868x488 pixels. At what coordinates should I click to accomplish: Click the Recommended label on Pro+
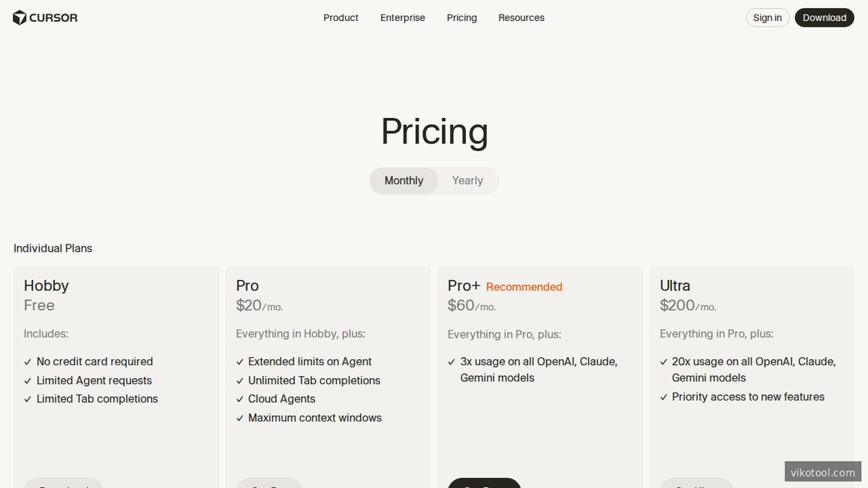click(524, 286)
